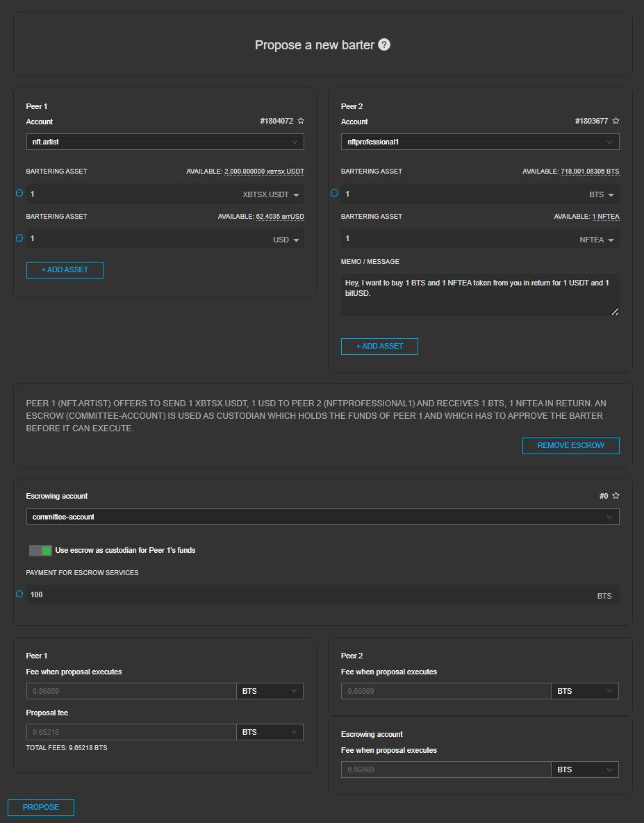Screen dimensions: 644x823
Task: Click available 2,000.000000 XBTSX.USDT balance
Action: pos(264,172)
